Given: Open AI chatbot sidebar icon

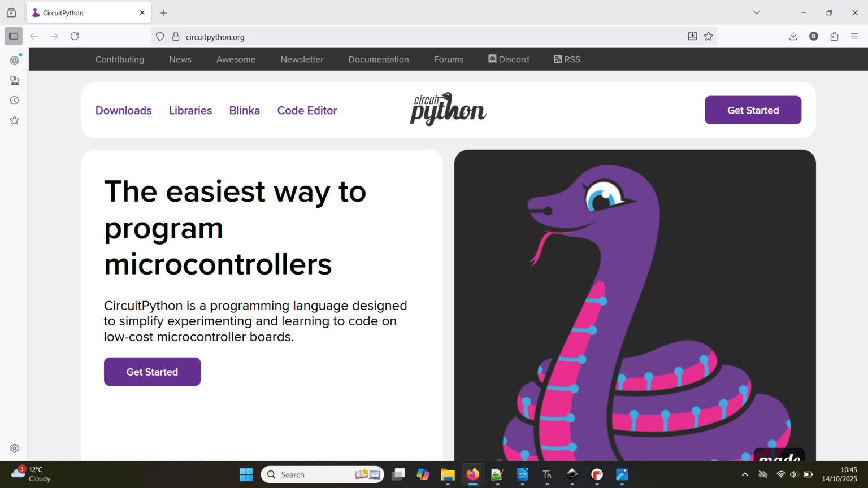Looking at the screenshot, I should coord(15,60).
